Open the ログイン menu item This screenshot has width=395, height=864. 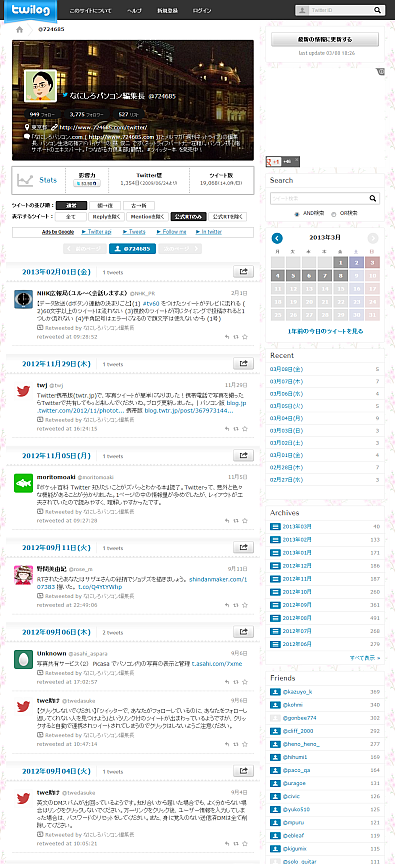[202, 10]
